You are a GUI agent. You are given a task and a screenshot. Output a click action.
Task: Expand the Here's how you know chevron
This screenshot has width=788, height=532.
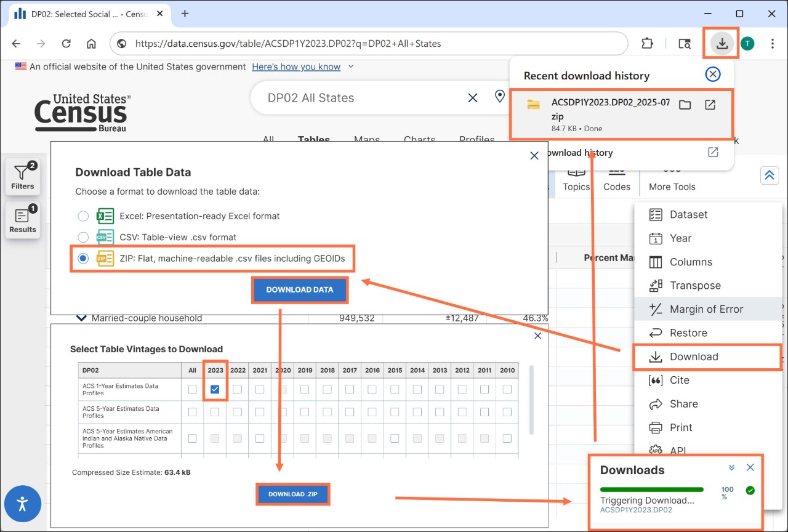click(x=351, y=66)
